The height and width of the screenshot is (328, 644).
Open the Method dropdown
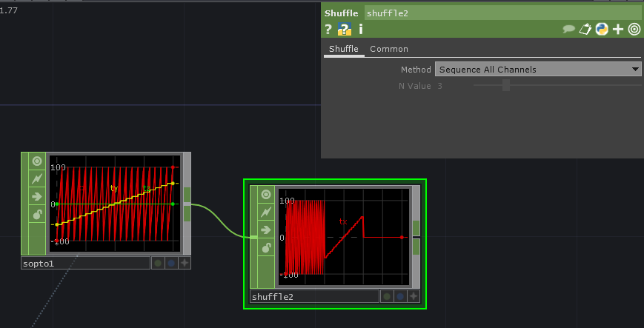point(537,70)
